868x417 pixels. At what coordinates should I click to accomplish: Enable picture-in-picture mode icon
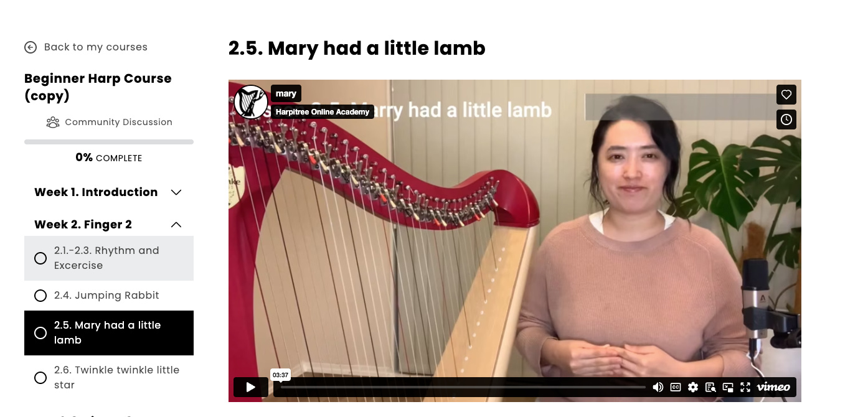pos(728,387)
